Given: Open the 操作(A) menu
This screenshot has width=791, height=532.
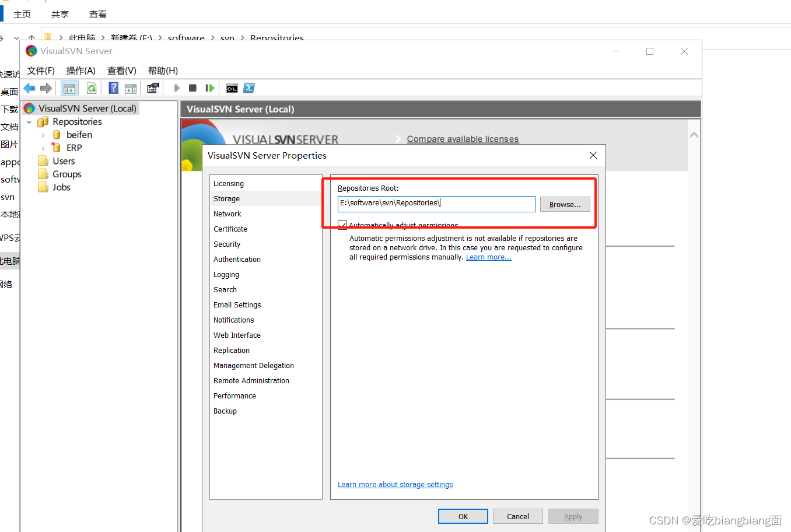Looking at the screenshot, I should (80, 71).
